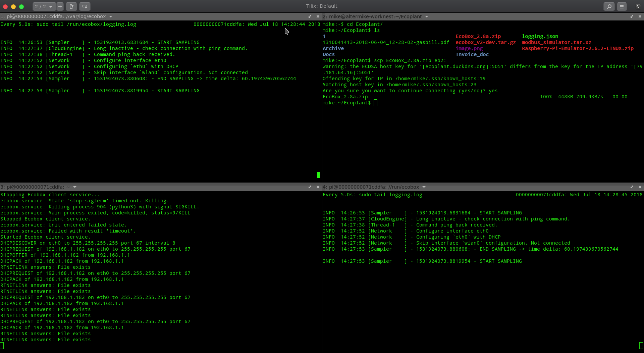
Task: Open terminal 1 title menu for //var/log/ecobox
Action: [111, 16]
